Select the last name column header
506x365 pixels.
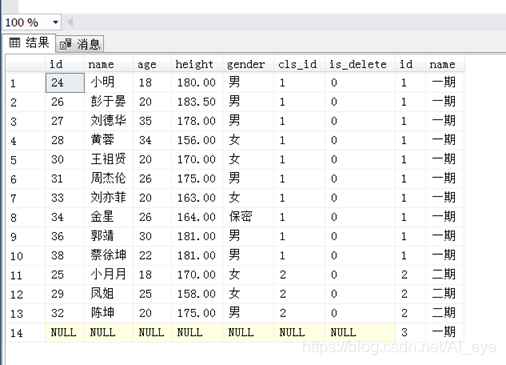(x=445, y=64)
